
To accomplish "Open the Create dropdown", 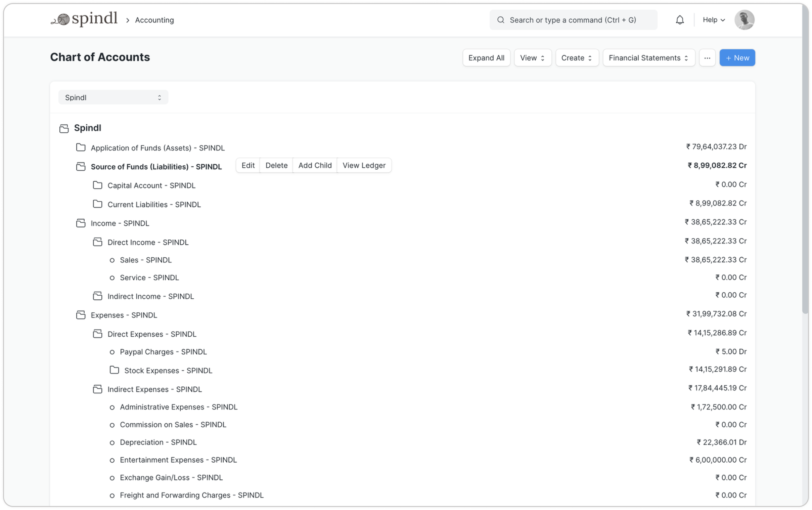I will (576, 58).
